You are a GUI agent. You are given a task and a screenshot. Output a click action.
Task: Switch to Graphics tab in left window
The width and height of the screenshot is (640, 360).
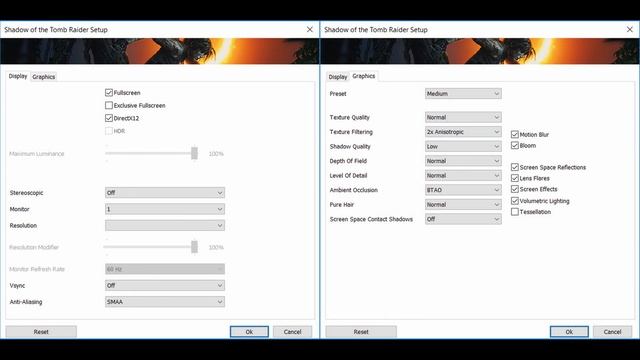(44, 77)
